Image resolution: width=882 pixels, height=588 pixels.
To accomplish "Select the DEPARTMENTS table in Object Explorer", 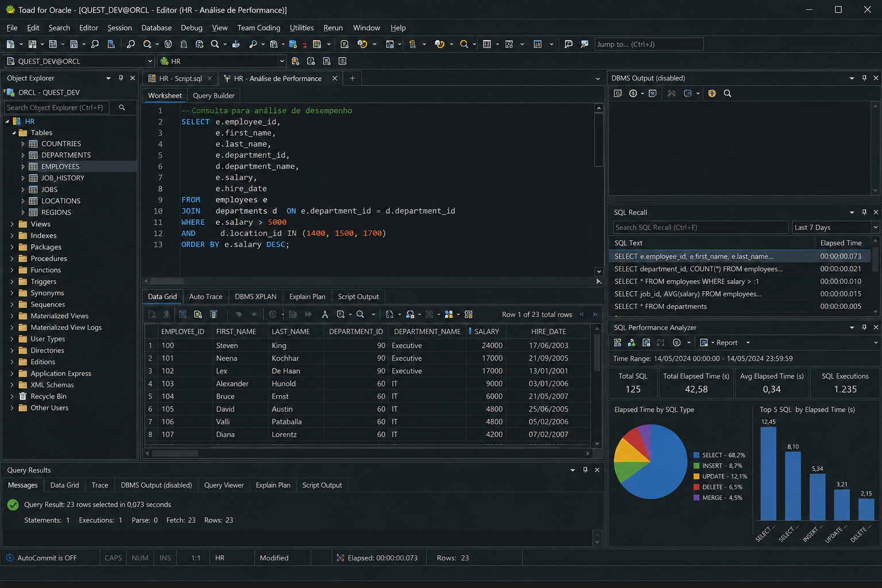I will point(66,155).
